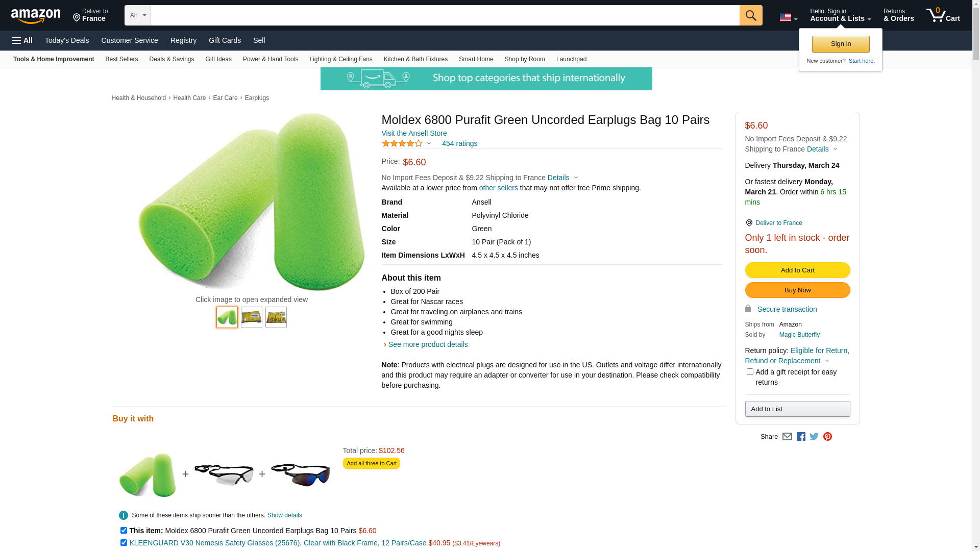Uncheck the KLEENGUARD safety glasses item

[x=124, y=543]
